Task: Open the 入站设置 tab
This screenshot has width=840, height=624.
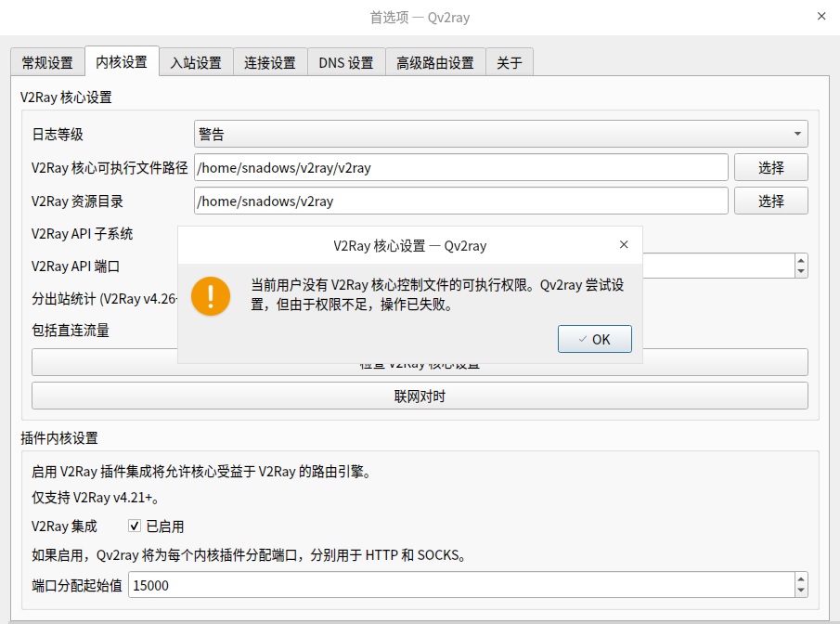Action: coord(196,63)
